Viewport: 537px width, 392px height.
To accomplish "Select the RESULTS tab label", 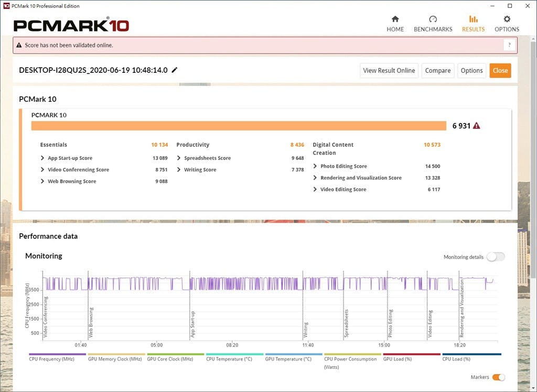I will (474, 29).
